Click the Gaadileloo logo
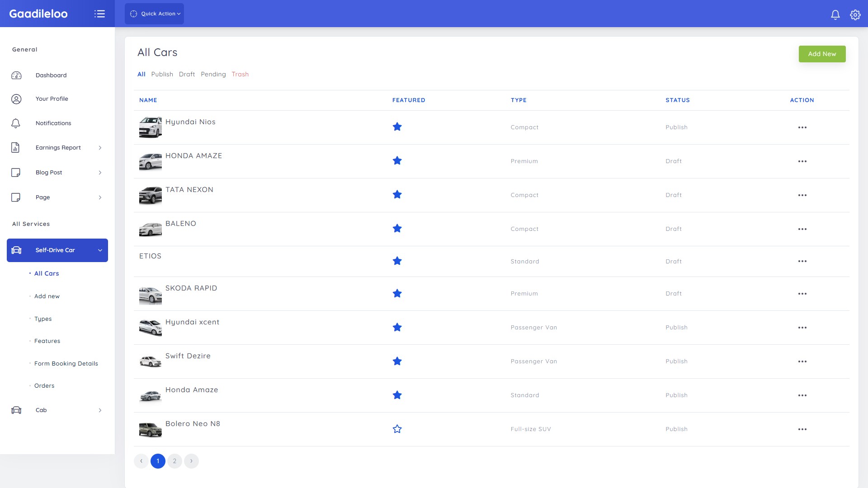The image size is (868, 488). [38, 14]
